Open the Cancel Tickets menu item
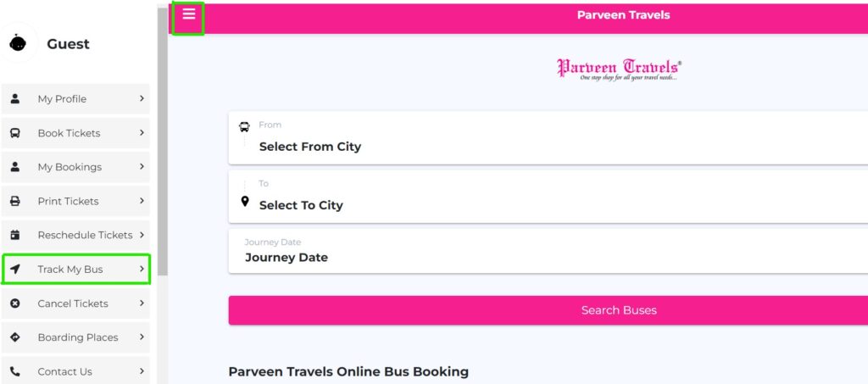 pos(75,303)
